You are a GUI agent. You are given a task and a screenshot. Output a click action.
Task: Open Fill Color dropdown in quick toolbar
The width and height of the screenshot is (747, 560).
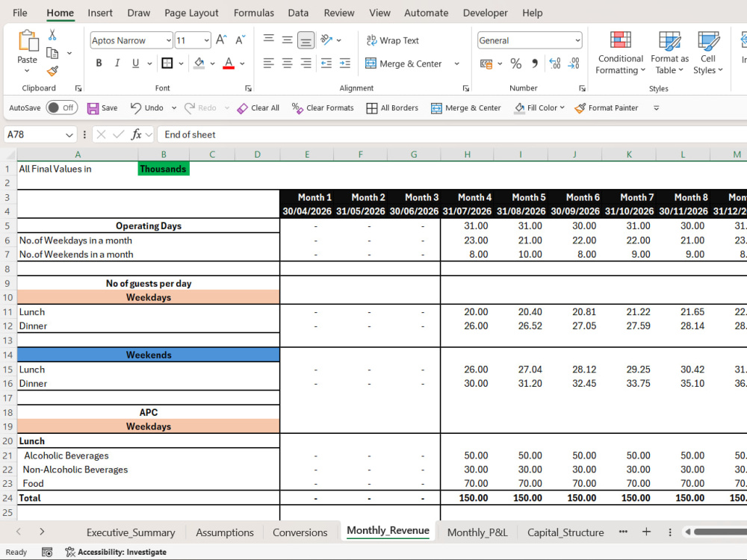click(x=562, y=108)
